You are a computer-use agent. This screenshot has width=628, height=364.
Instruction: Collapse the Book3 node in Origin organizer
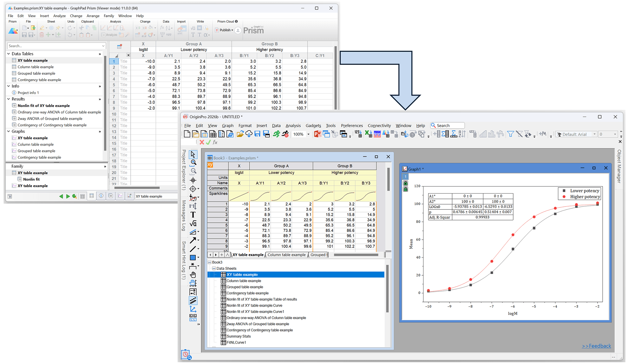click(210, 262)
